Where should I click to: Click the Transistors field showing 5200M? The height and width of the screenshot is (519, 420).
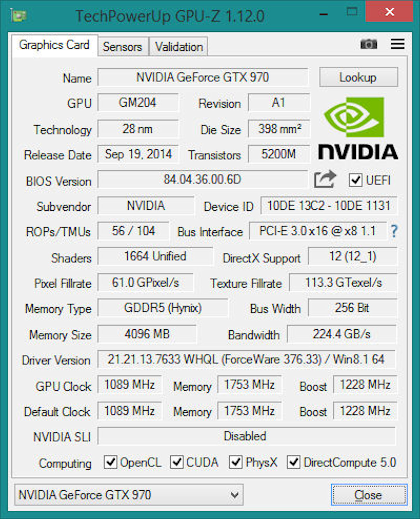pyautogui.click(x=279, y=154)
